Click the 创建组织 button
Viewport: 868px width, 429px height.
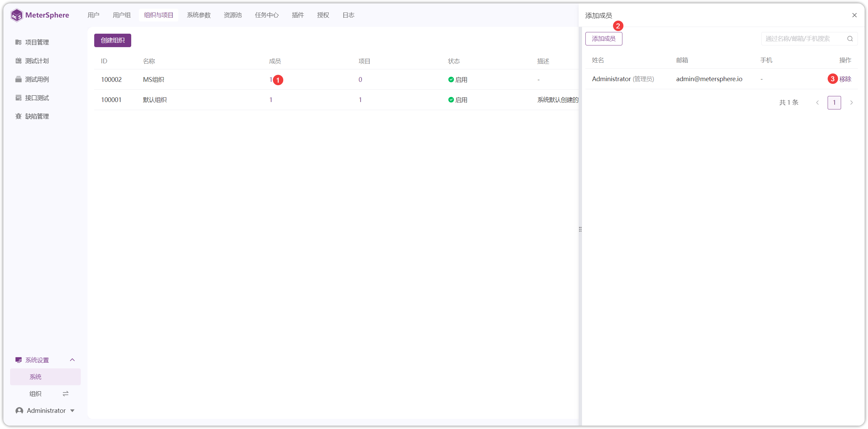tap(113, 40)
